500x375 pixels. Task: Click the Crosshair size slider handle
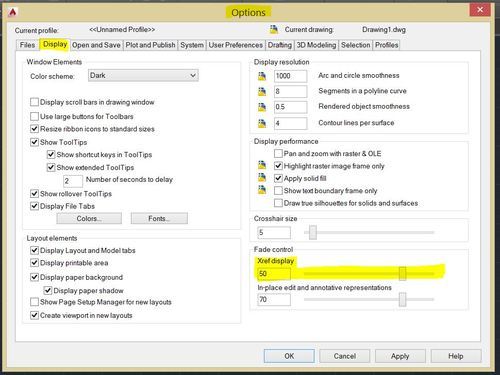click(x=313, y=232)
